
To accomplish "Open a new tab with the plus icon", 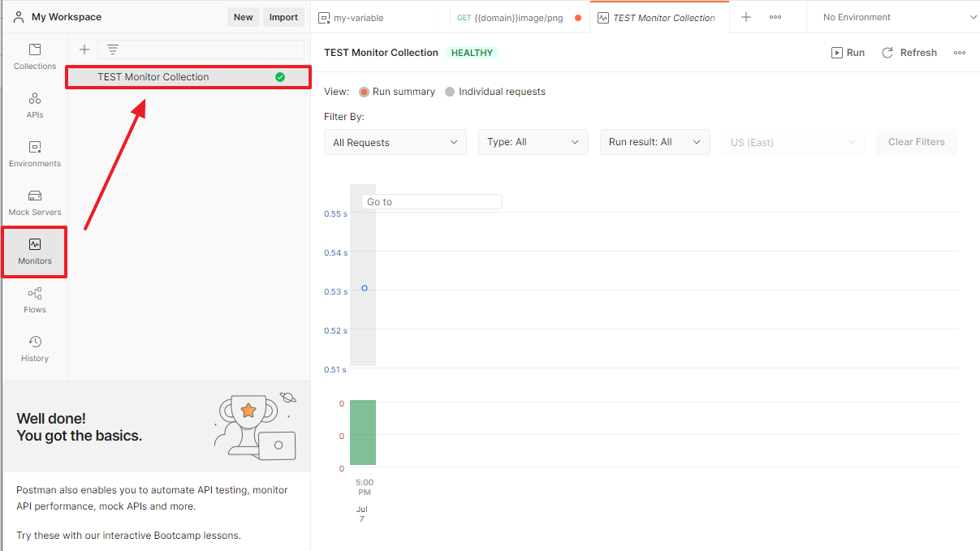I will 746,17.
